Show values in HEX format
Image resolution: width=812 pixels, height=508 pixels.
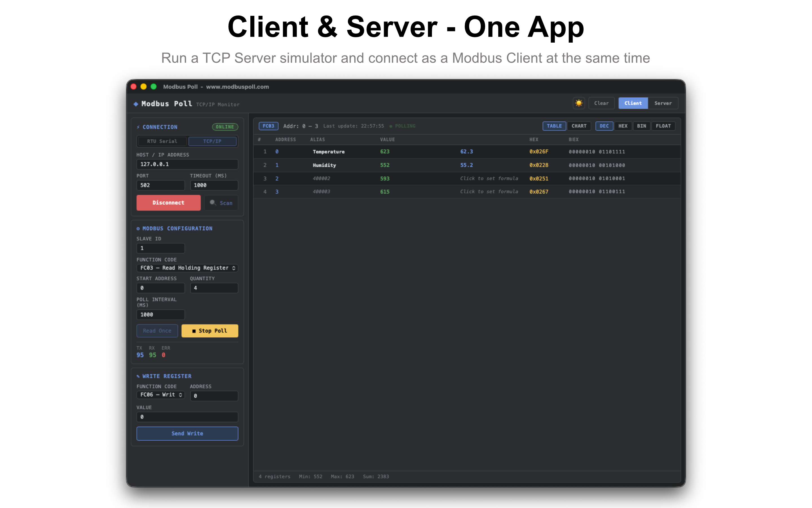click(x=623, y=126)
